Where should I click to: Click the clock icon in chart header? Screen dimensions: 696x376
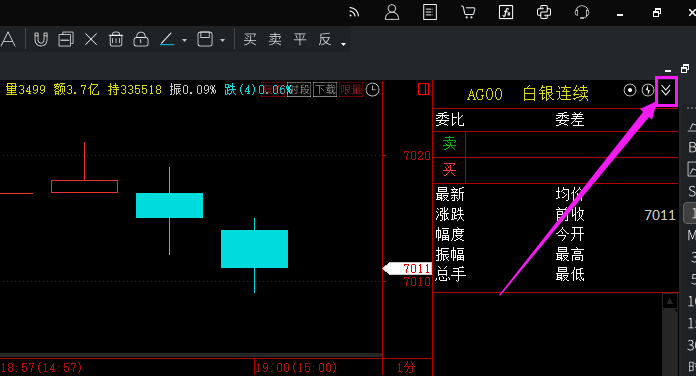tap(372, 90)
